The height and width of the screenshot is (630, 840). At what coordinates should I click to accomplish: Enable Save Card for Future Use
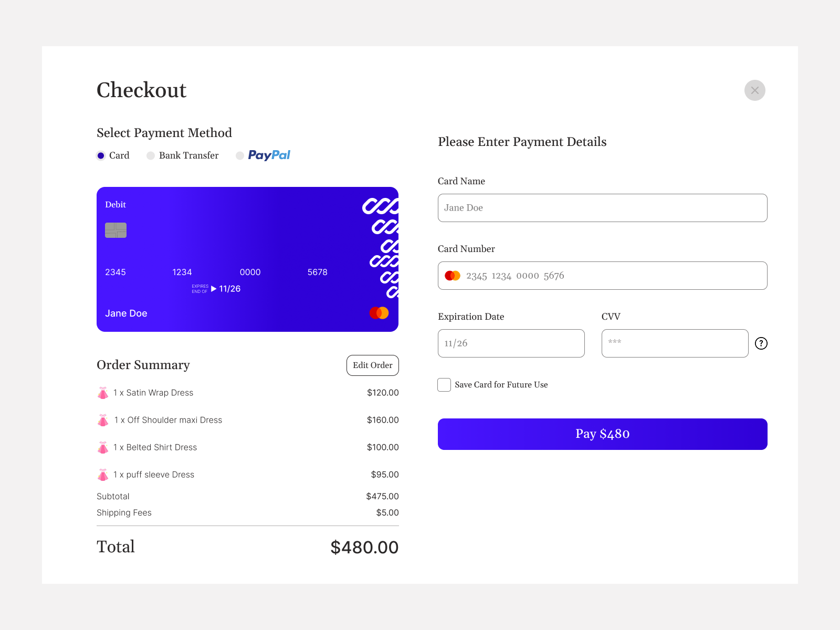(444, 385)
